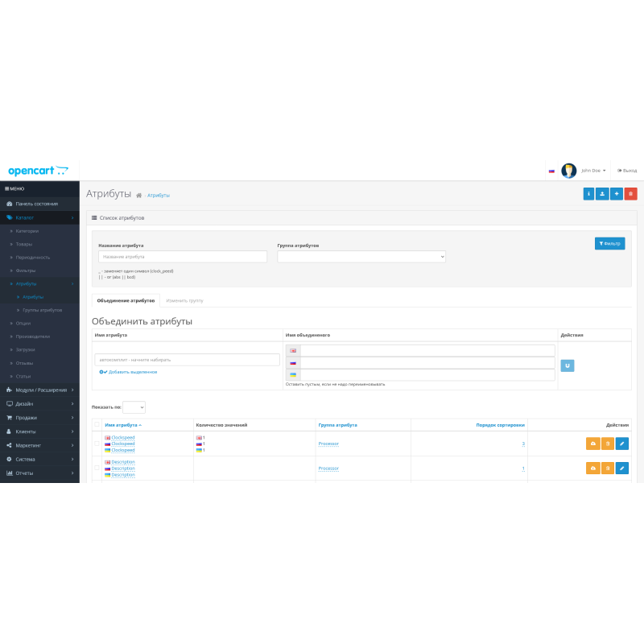The width and height of the screenshot is (644, 644).
Task: Edit the Description attribute with the pencil icon
Action: [x=621, y=468]
